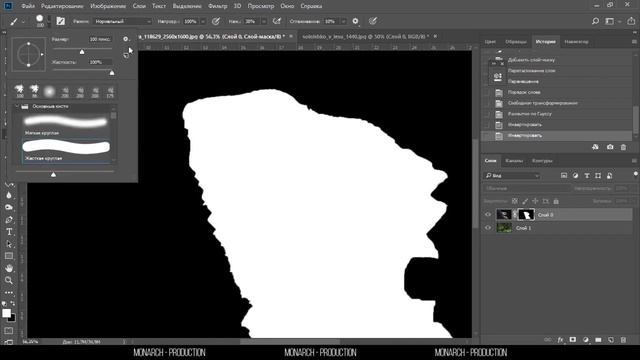
Task: Switch to the Навигатор tab
Action: [x=576, y=42]
